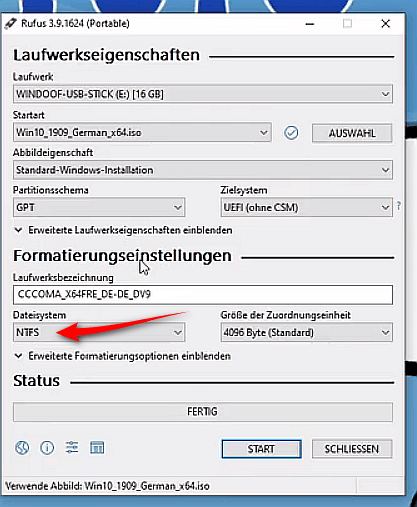The width and height of the screenshot is (417, 507).
Task: Open the Zielsystem UEFI dropdown
Action: (306, 208)
